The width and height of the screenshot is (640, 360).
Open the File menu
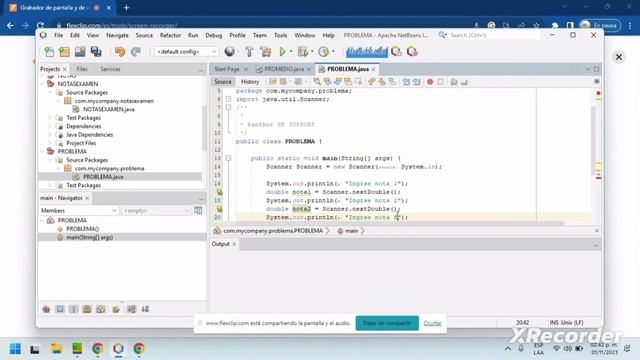58,35
